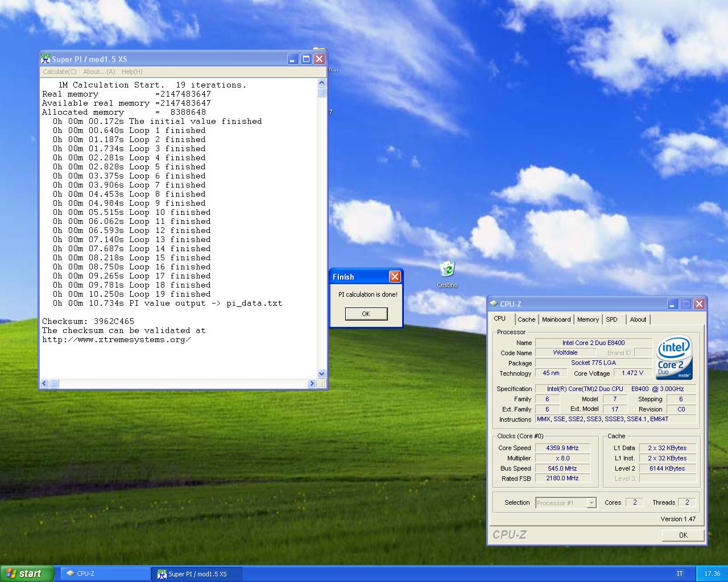
Task: Click the Core Voltage 1.472 V value
Action: click(x=632, y=373)
